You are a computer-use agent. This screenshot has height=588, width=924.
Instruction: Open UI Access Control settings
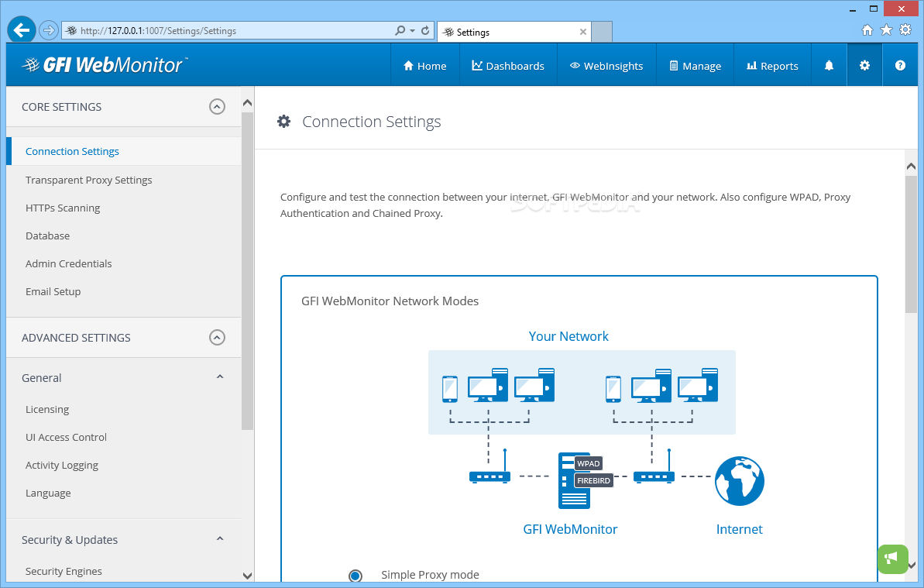point(66,437)
